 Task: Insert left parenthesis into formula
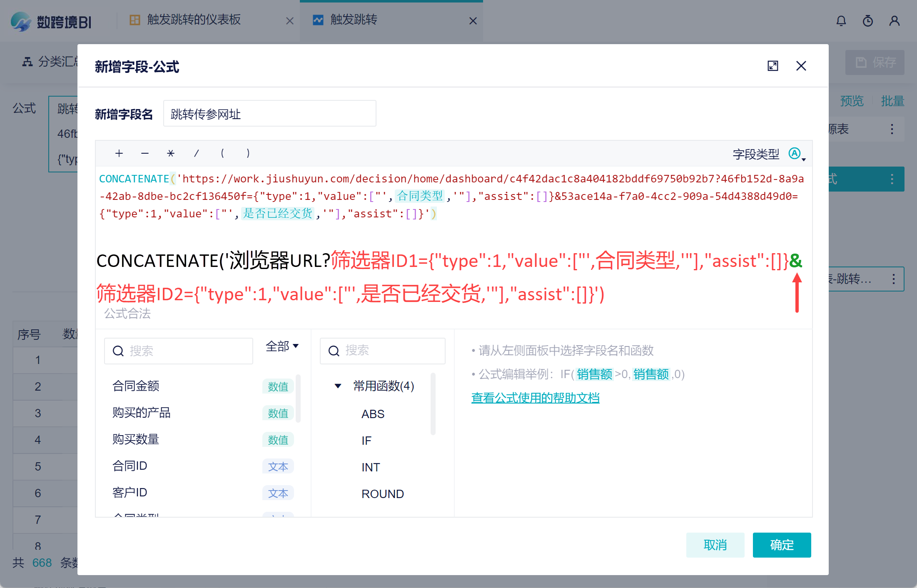tap(222, 153)
